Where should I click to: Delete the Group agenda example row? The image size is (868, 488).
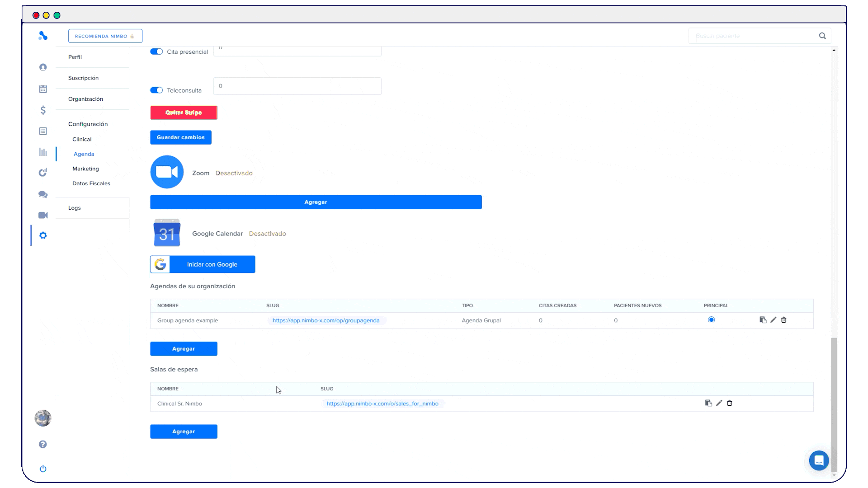(784, 320)
